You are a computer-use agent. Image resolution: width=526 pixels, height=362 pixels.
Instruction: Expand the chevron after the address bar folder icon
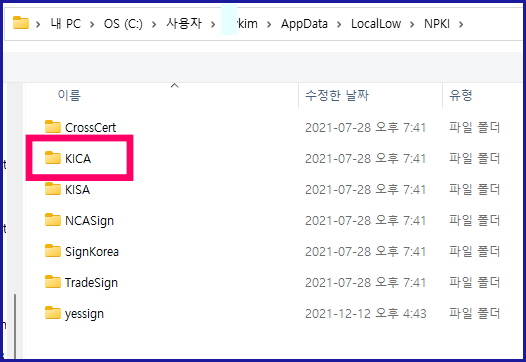(38, 24)
